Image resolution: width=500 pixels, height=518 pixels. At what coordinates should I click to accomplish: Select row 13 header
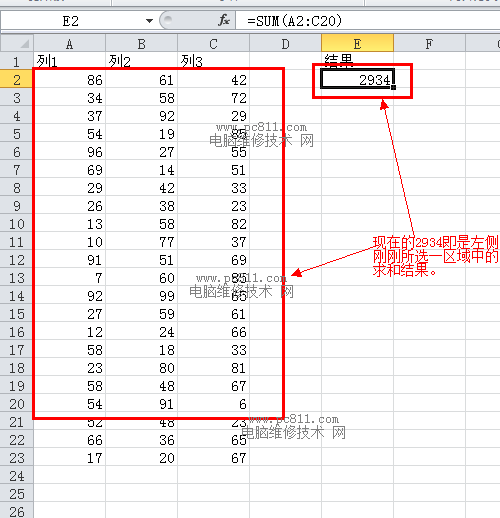17,277
